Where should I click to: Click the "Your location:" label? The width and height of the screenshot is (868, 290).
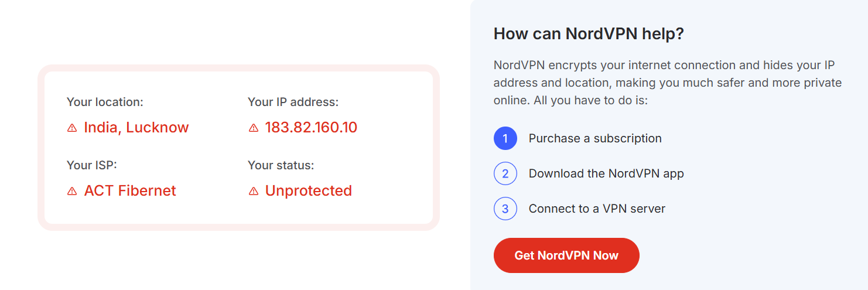(x=105, y=102)
